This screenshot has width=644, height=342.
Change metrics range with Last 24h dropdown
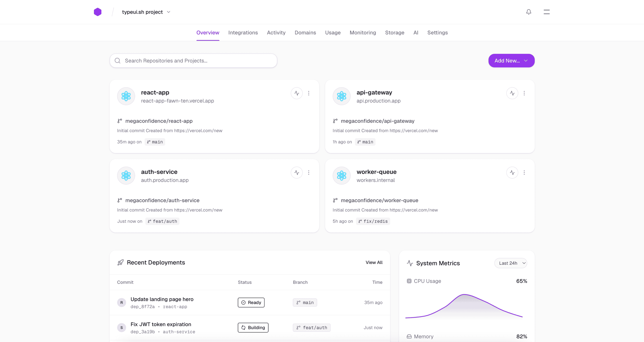tap(510, 263)
